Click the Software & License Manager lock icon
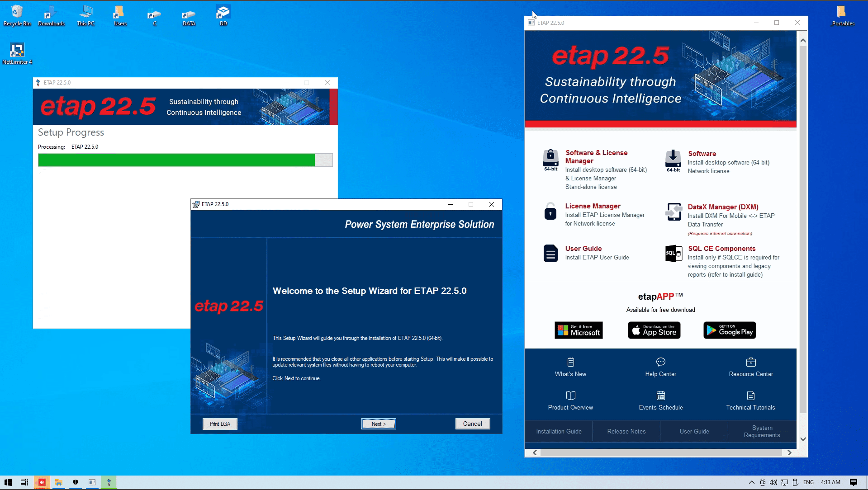The height and width of the screenshot is (490, 868). click(x=550, y=158)
